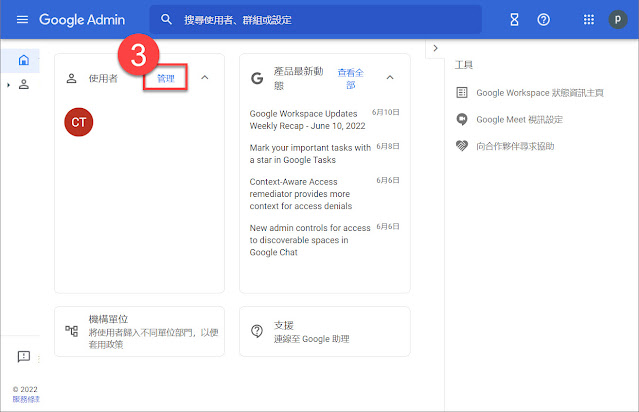Viewport: 639px width, 412px height.
Task: Open the hamburger main menu
Action: coord(22,20)
